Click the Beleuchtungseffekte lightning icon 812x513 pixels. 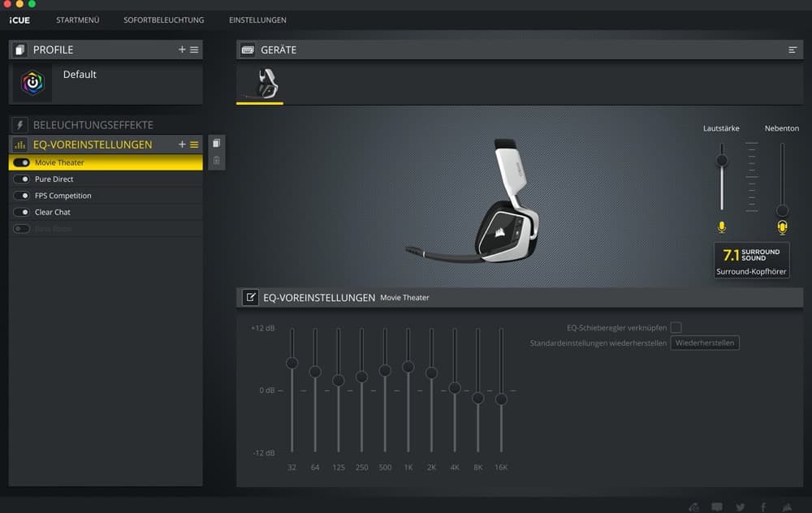pos(19,125)
